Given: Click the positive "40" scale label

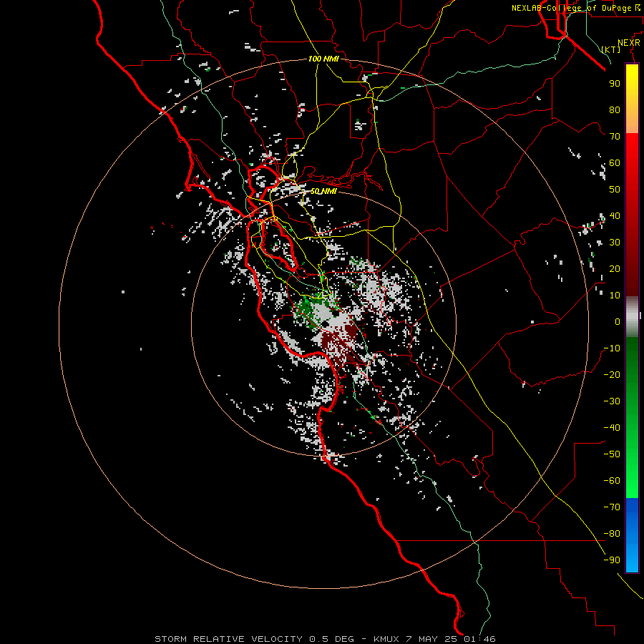Looking at the screenshot, I should [615, 215].
